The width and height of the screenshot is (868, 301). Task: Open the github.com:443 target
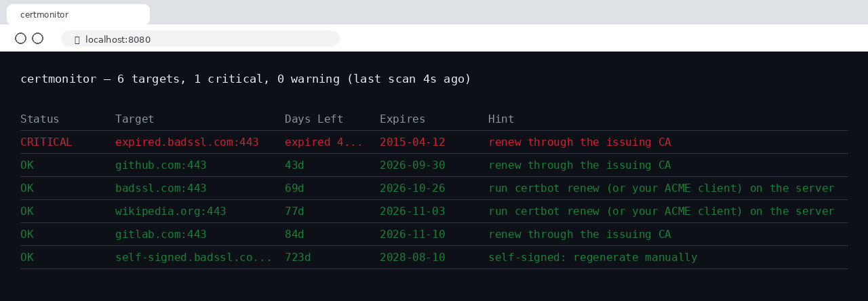161,165
